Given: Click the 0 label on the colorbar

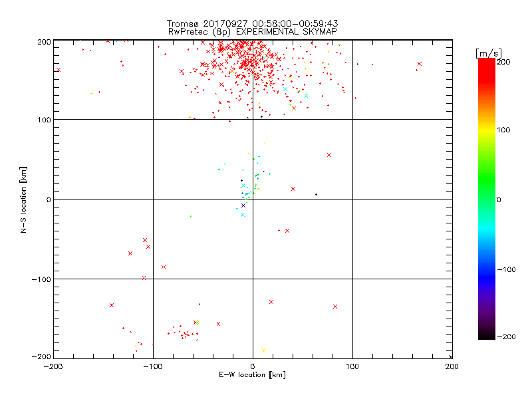Looking at the screenshot, I should [x=499, y=199].
